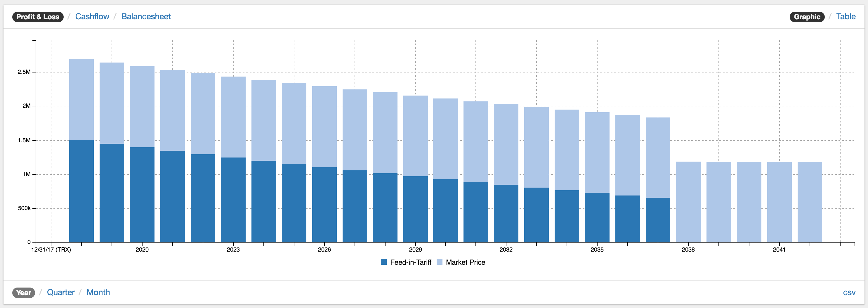
Task: Click the first bar's dark Feed-in-Tariff segment
Action: (x=81, y=191)
